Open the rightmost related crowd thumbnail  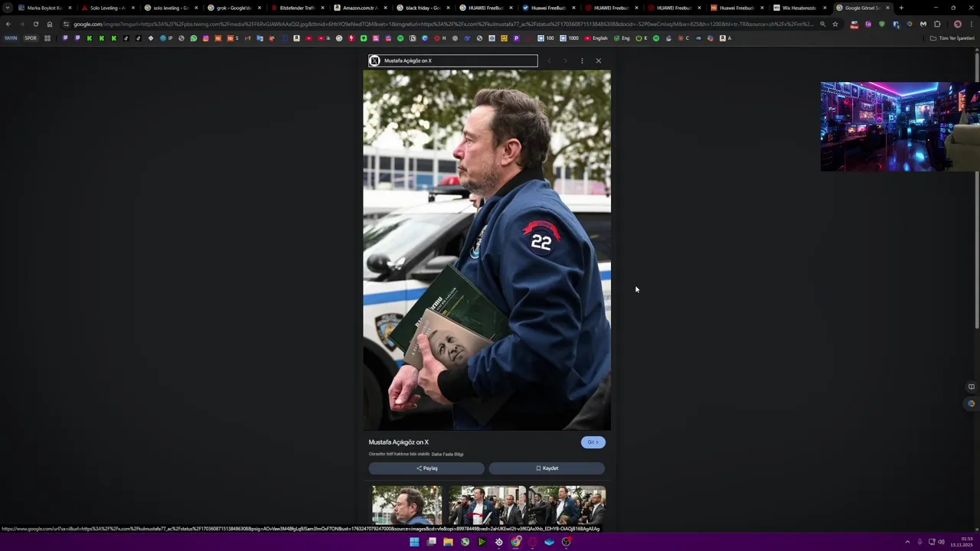tap(567, 506)
